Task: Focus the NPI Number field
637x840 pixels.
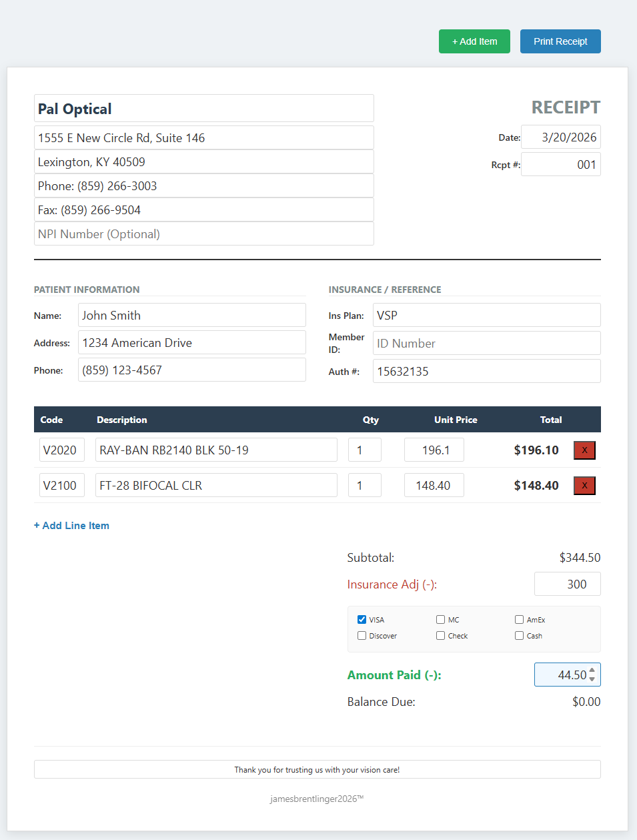Action: click(x=203, y=234)
